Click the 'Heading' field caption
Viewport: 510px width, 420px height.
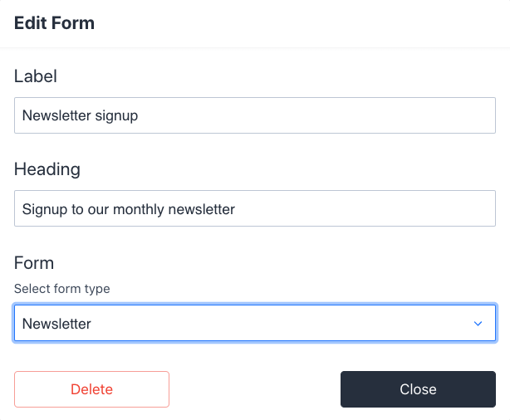tap(47, 169)
